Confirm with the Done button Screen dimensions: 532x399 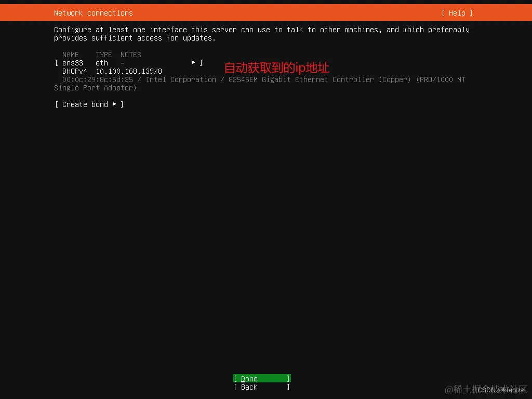tap(262, 378)
